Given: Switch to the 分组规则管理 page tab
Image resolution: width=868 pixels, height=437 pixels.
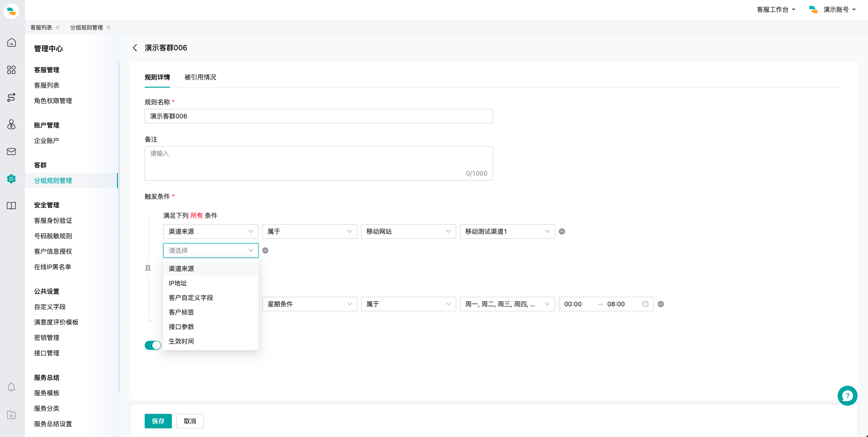Looking at the screenshot, I should (x=87, y=27).
